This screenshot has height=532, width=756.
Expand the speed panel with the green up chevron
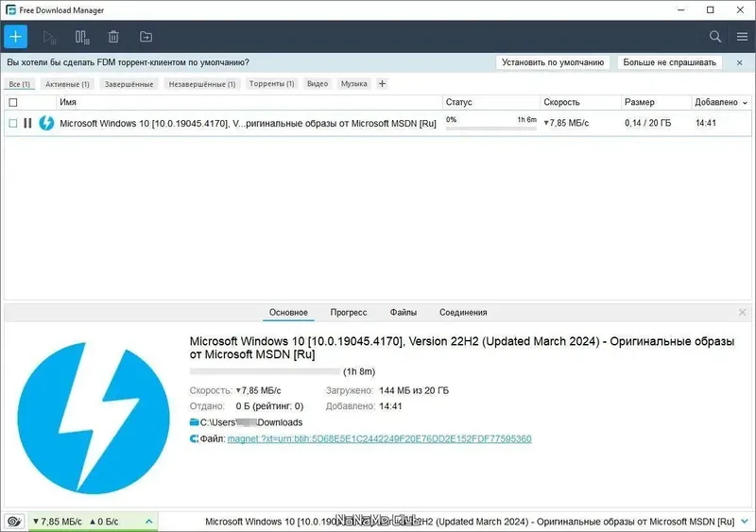point(149,522)
